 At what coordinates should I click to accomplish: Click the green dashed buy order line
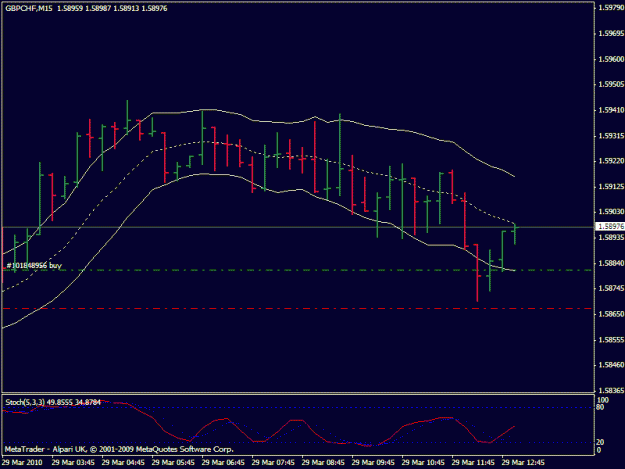click(297, 270)
